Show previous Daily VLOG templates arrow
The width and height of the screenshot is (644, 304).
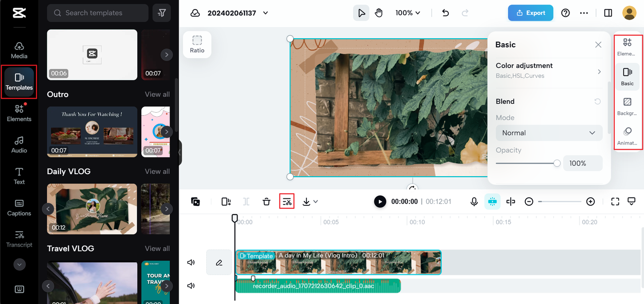pyautogui.click(x=48, y=208)
